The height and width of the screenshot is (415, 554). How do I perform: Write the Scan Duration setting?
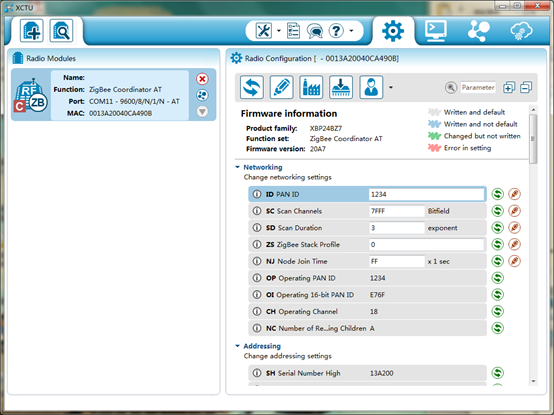514,228
